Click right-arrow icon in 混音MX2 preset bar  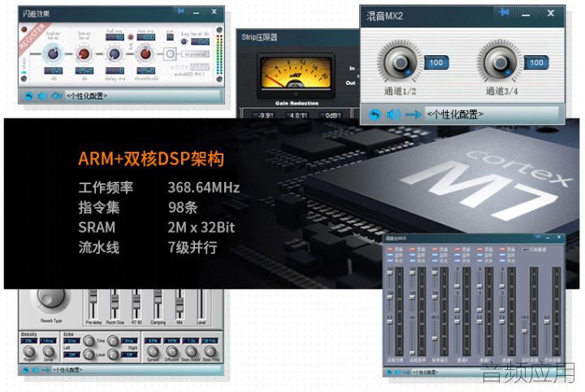pos(413,114)
